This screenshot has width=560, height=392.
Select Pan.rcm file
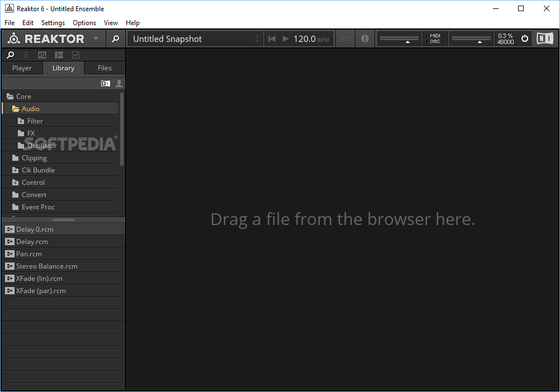pos(63,254)
